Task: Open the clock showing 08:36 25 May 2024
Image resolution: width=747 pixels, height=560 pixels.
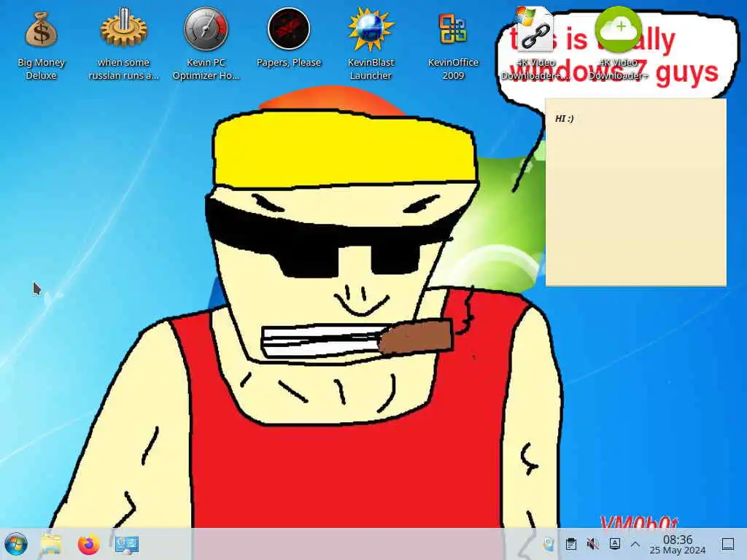Action: 678,544
